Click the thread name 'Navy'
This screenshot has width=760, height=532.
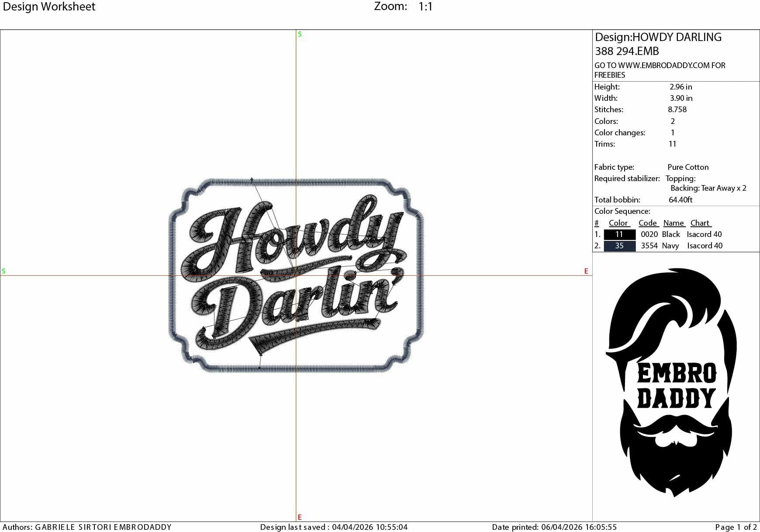coord(670,246)
